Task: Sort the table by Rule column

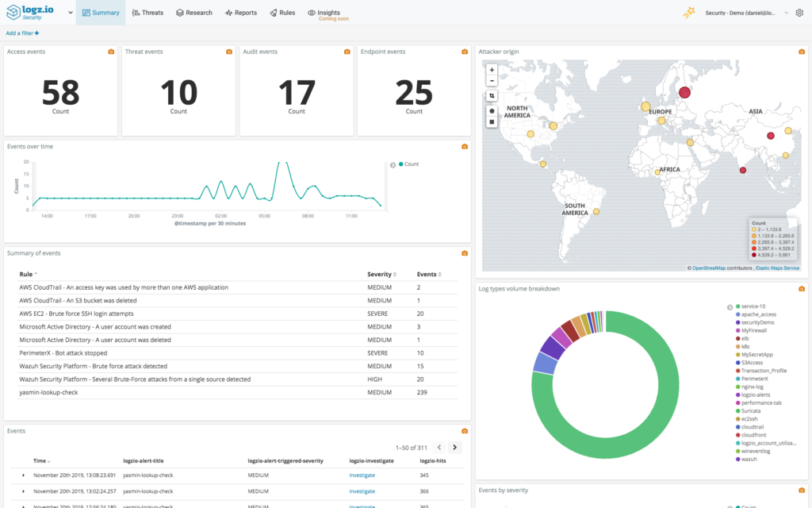Action: (x=28, y=274)
